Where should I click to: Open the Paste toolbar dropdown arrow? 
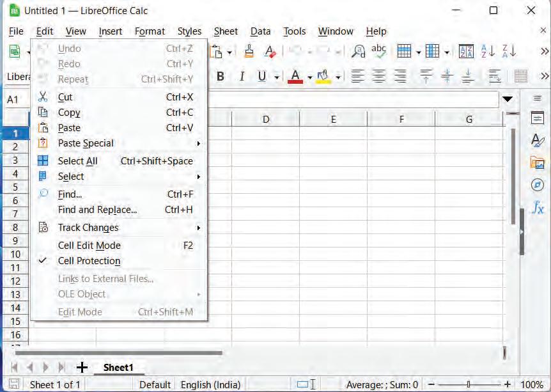click(x=229, y=52)
